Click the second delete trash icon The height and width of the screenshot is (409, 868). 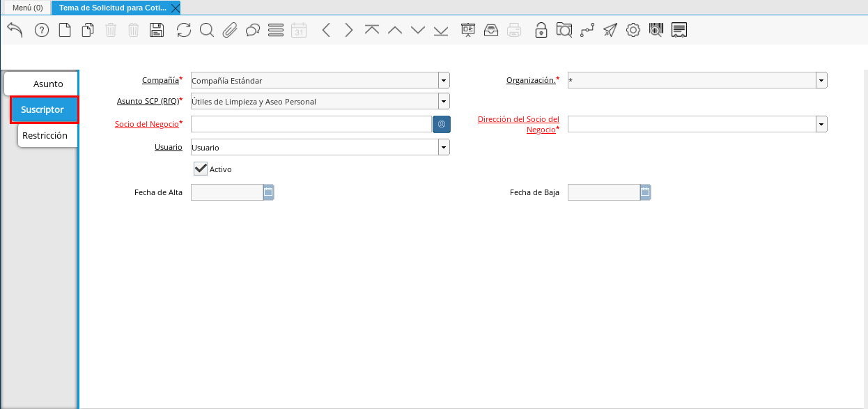pyautogui.click(x=134, y=30)
